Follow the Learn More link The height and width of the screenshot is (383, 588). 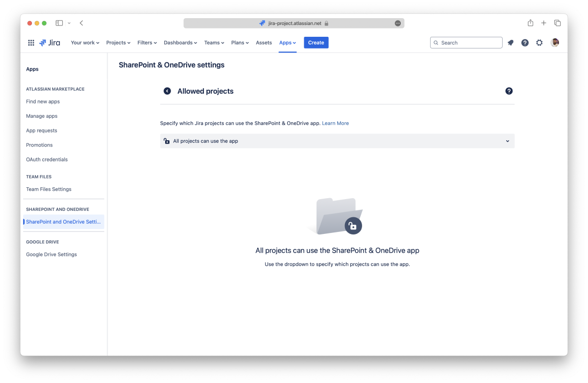tap(335, 124)
